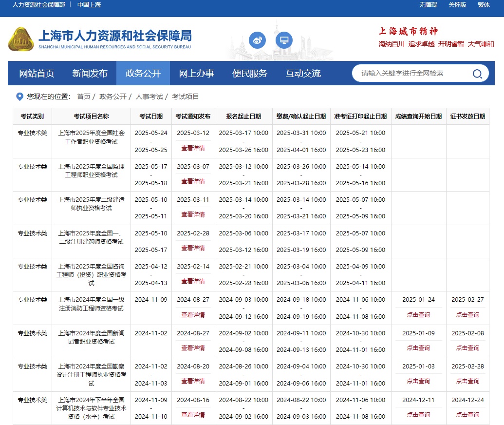
Task: Switch to 繁体 traditional Chinese
Action: coord(484,5)
